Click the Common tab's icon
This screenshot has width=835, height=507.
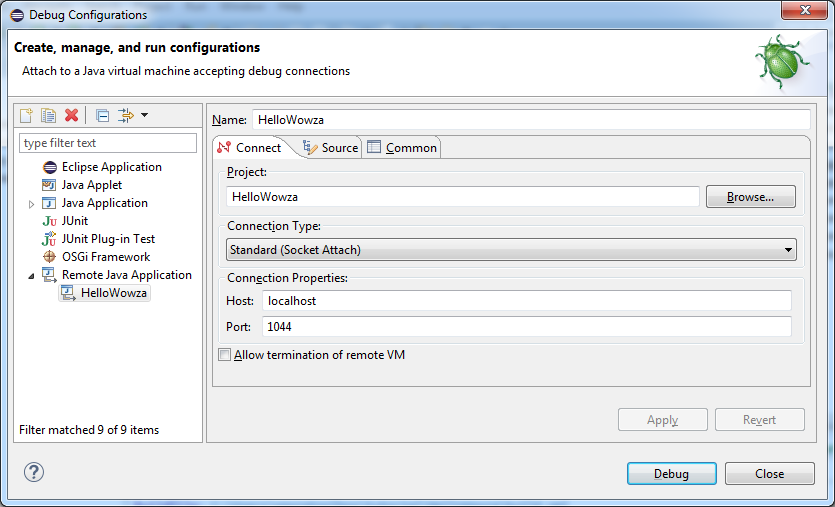click(374, 147)
